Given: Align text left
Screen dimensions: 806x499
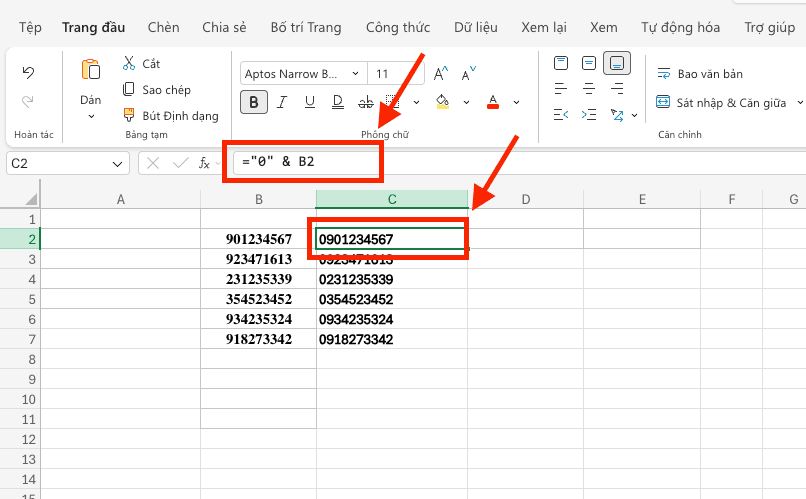Looking at the screenshot, I should [x=561, y=89].
